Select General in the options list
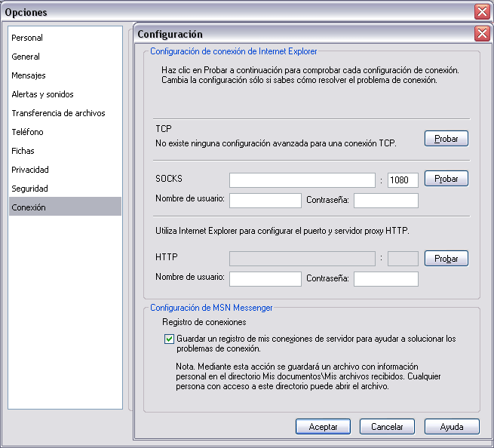Image resolution: width=494 pixels, height=448 pixels. tap(65, 57)
